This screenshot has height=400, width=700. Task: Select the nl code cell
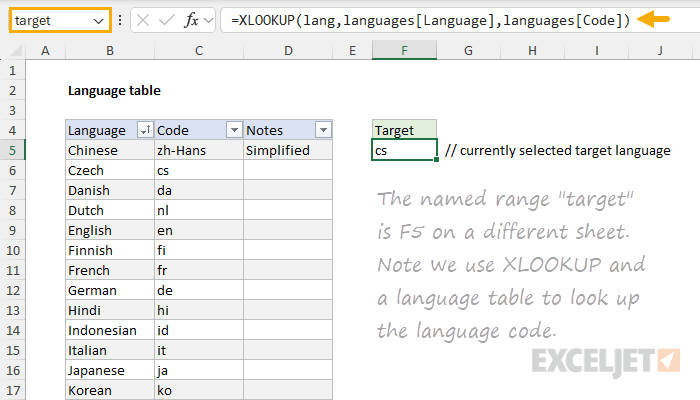point(199,210)
